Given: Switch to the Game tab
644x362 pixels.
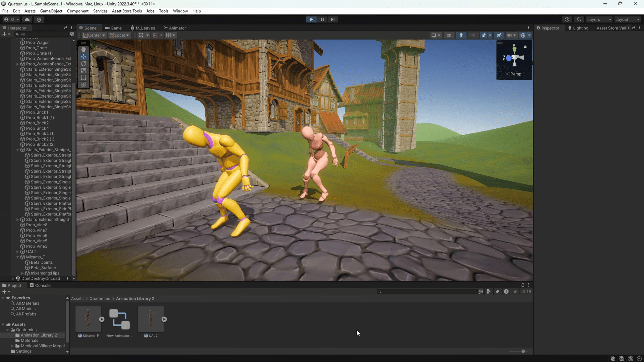Looking at the screenshot, I should tap(113, 28).
